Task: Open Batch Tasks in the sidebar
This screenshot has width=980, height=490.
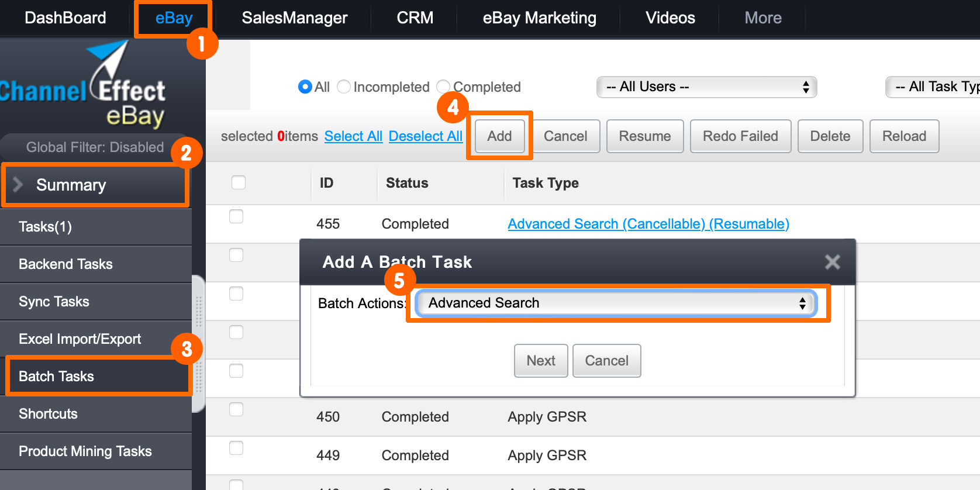Action: (x=96, y=377)
